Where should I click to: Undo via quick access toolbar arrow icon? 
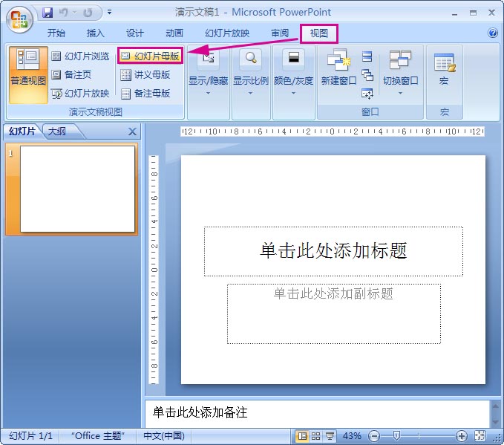tap(64, 13)
